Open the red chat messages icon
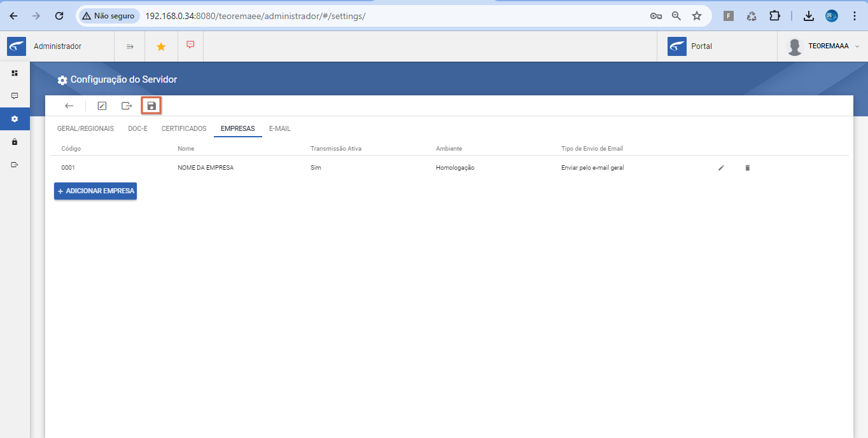 point(190,45)
